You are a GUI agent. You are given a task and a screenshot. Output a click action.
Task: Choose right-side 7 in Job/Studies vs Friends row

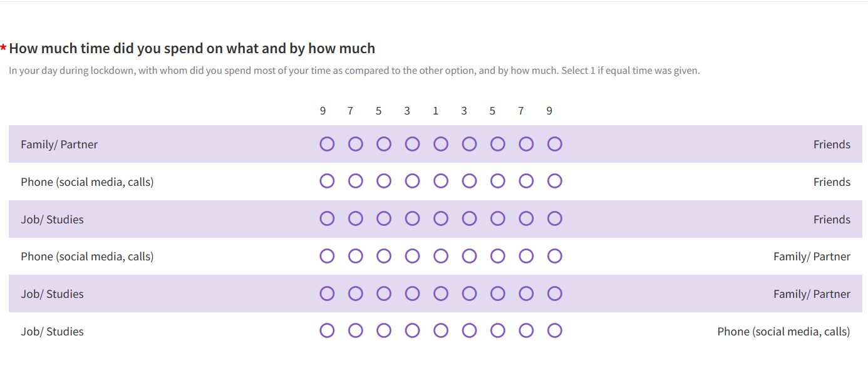(x=526, y=219)
